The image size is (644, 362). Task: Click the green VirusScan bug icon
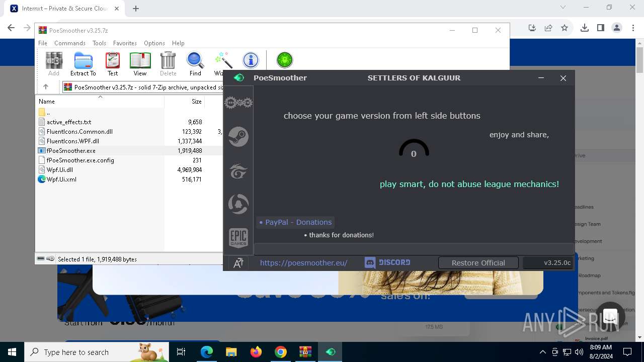285,60
